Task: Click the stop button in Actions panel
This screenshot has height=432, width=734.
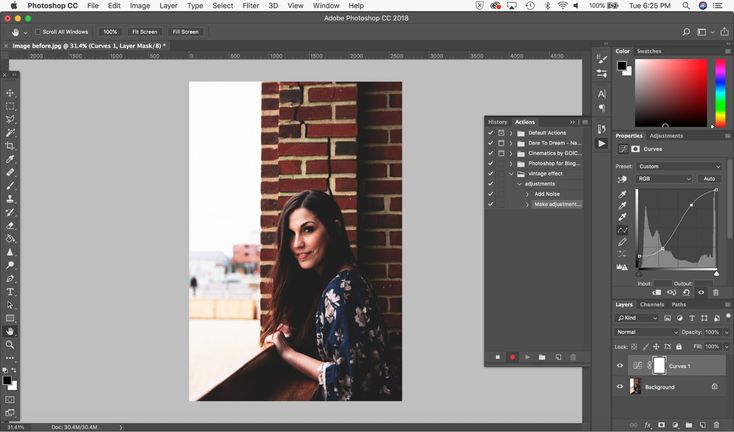Action: [x=497, y=357]
